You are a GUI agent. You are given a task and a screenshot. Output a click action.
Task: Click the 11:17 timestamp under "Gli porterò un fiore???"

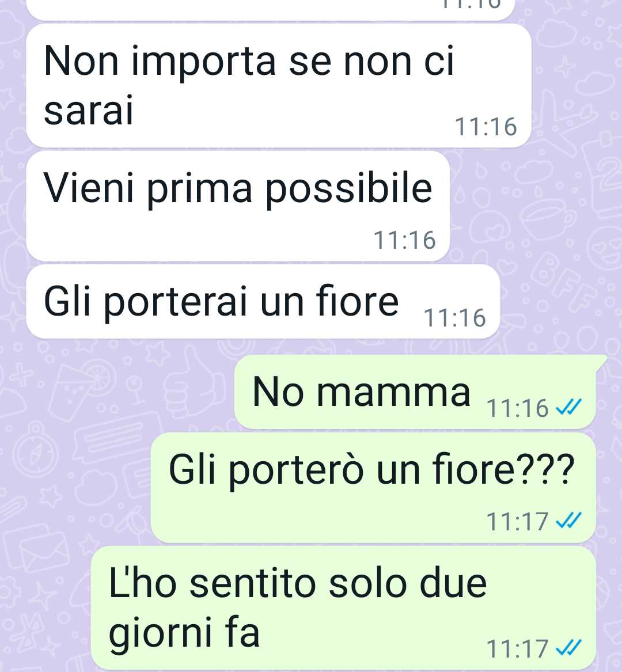coord(518,521)
